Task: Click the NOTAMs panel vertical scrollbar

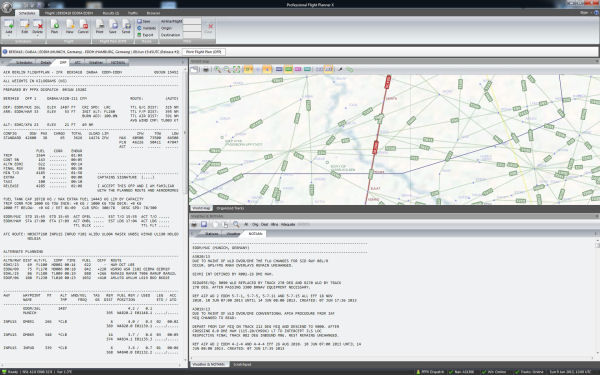Action: point(597,298)
